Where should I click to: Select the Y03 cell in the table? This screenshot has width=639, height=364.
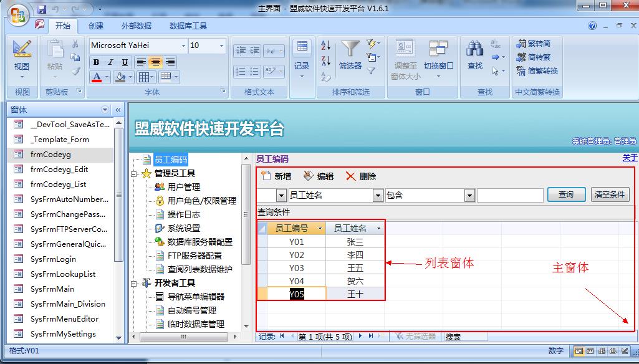(297, 268)
